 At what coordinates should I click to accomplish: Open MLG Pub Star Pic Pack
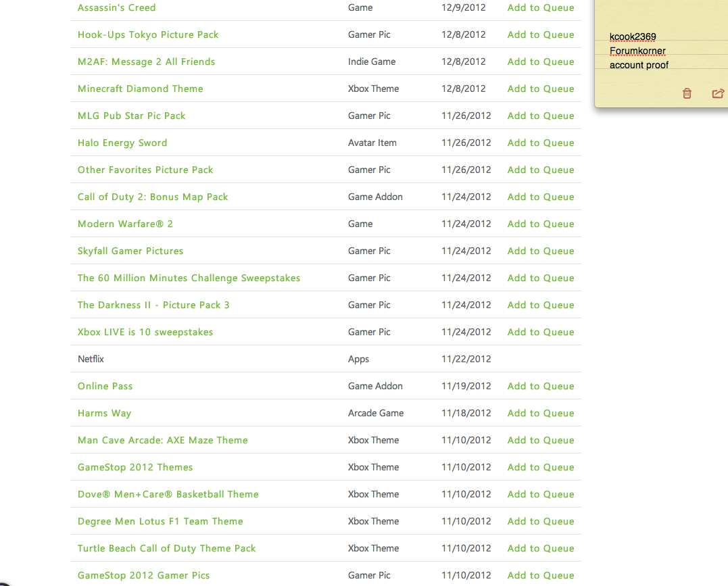click(131, 116)
